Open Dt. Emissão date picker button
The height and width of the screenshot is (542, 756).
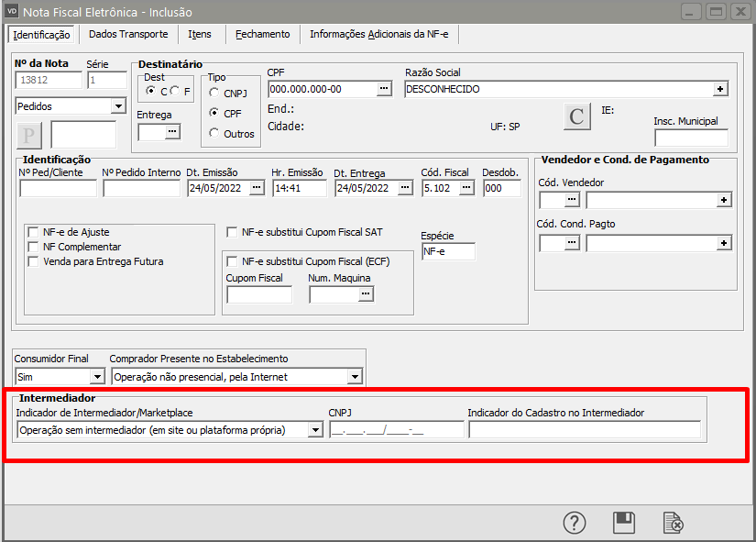click(257, 188)
